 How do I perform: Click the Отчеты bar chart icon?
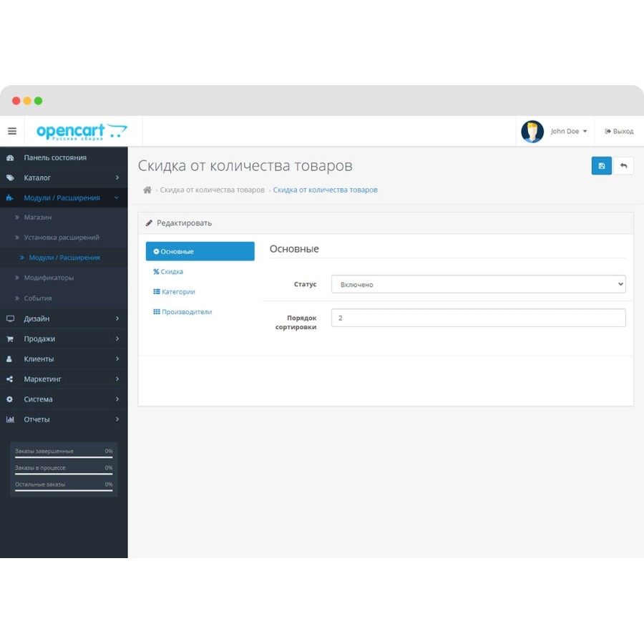(x=10, y=419)
